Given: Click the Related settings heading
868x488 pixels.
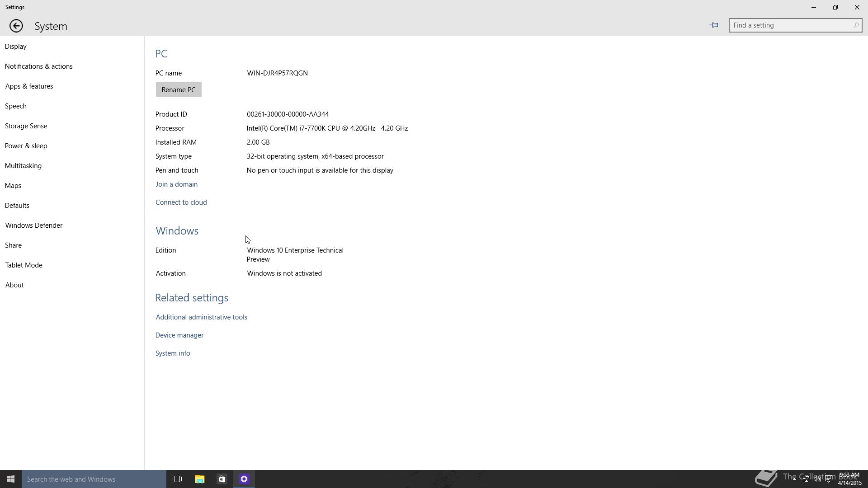Looking at the screenshot, I should tap(192, 298).
